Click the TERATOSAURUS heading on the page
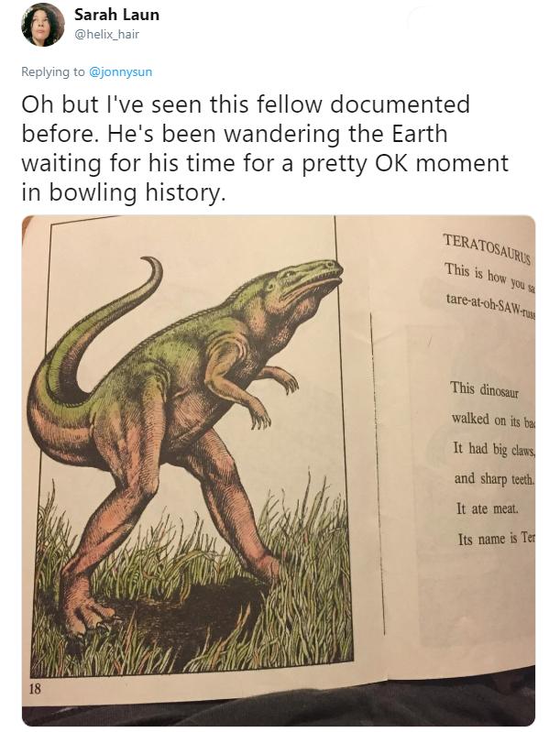Screen dimensions: 560x732 (x=488, y=248)
